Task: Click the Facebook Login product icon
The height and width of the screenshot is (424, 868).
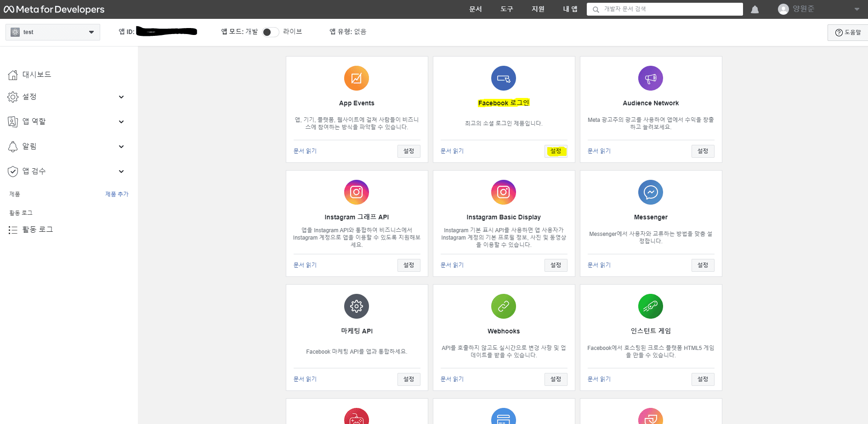Action: click(x=503, y=78)
